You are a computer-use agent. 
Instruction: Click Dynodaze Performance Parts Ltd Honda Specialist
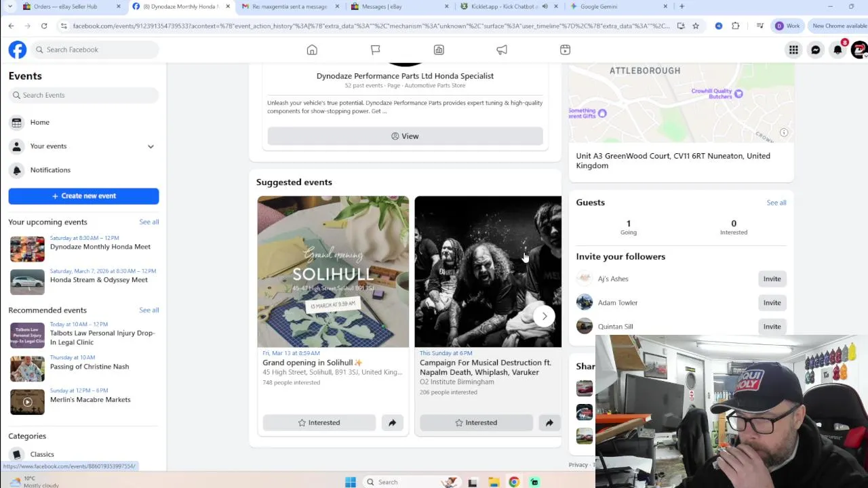click(x=405, y=76)
